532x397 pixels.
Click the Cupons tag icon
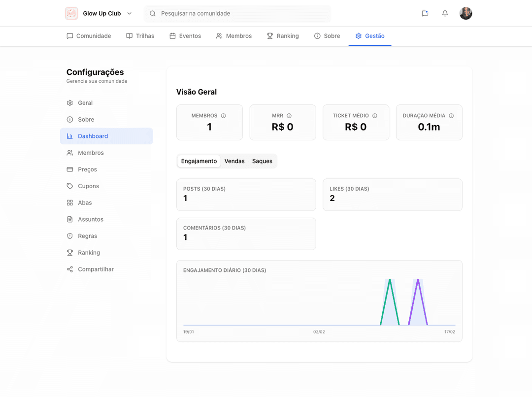(x=69, y=186)
